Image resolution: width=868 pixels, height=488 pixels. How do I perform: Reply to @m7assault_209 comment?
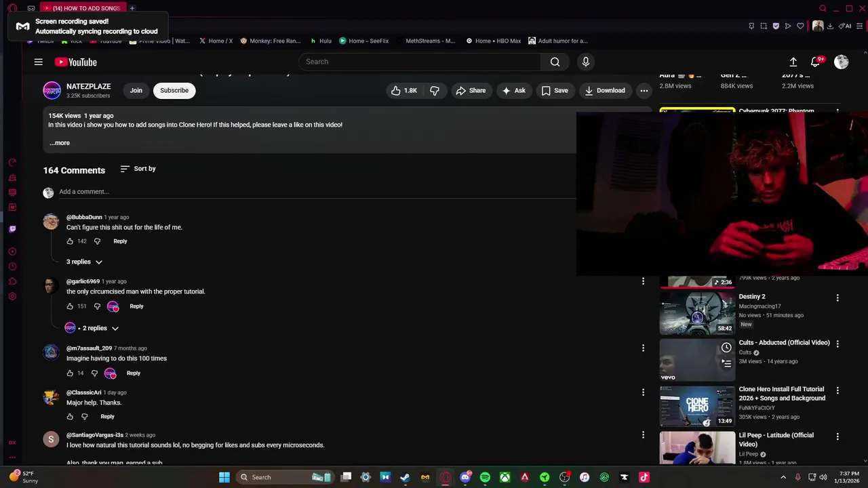tap(134, 373)
